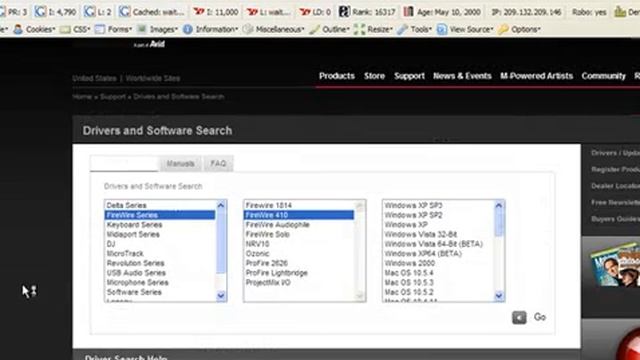Open the Options toolbar menu
640x360 pixels.
(x=519, y=29)
